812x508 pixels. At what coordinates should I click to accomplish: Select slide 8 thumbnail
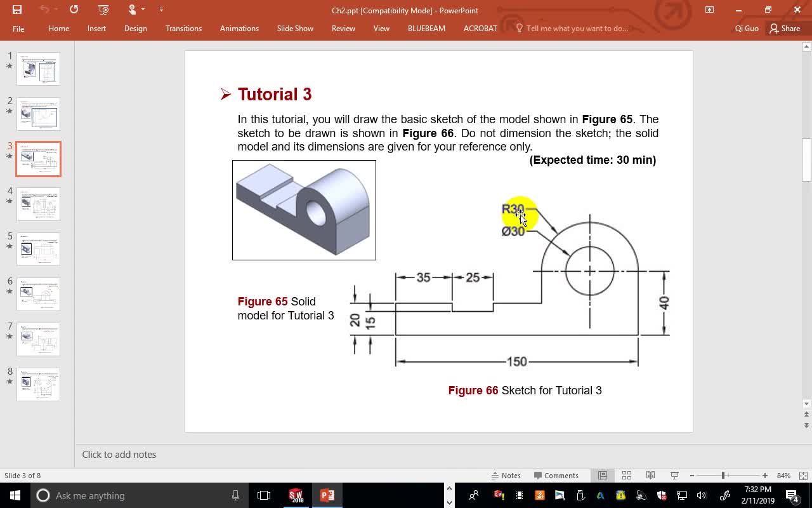(38, 384)
